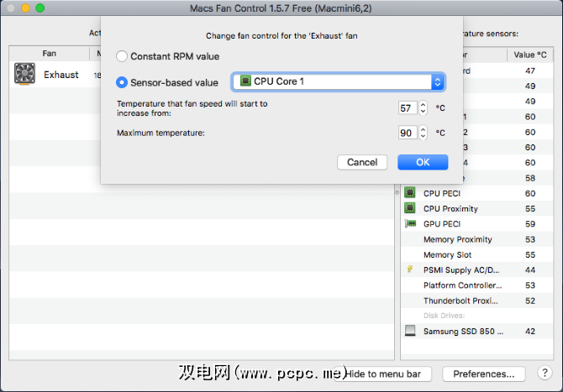Click the Samsung SSD value 42
563x392 pixels.
[x=530, y=331]
